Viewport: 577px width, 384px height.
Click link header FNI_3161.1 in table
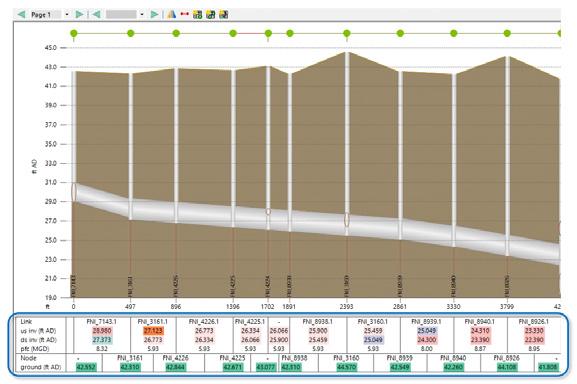[153, 321]
